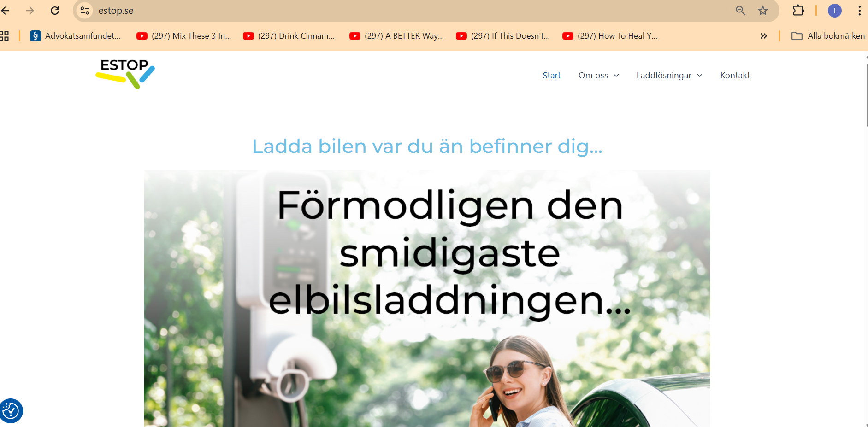This screenshot has height=427, width=868.
Task: Expand the Om oss dropdown menu
Action: tap(598, 75)
